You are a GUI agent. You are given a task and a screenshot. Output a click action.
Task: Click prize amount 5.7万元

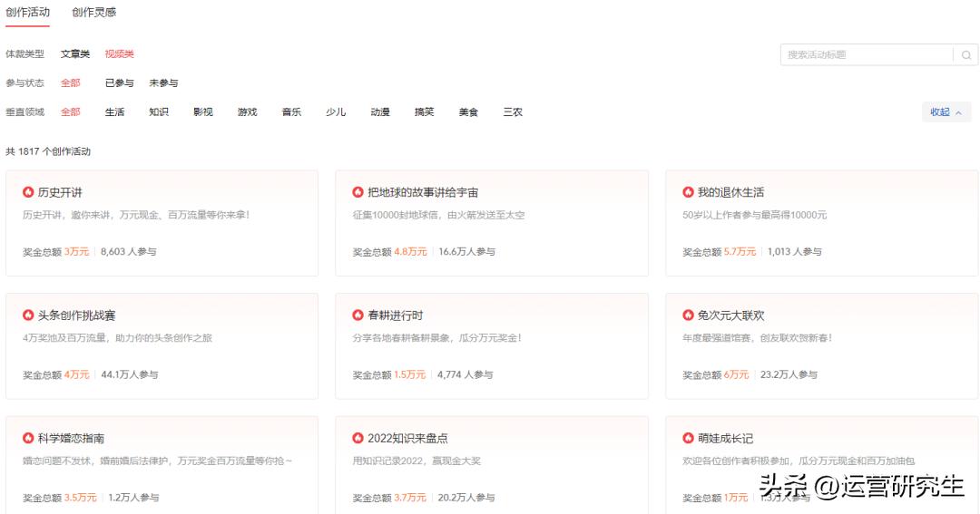[740, 252]
